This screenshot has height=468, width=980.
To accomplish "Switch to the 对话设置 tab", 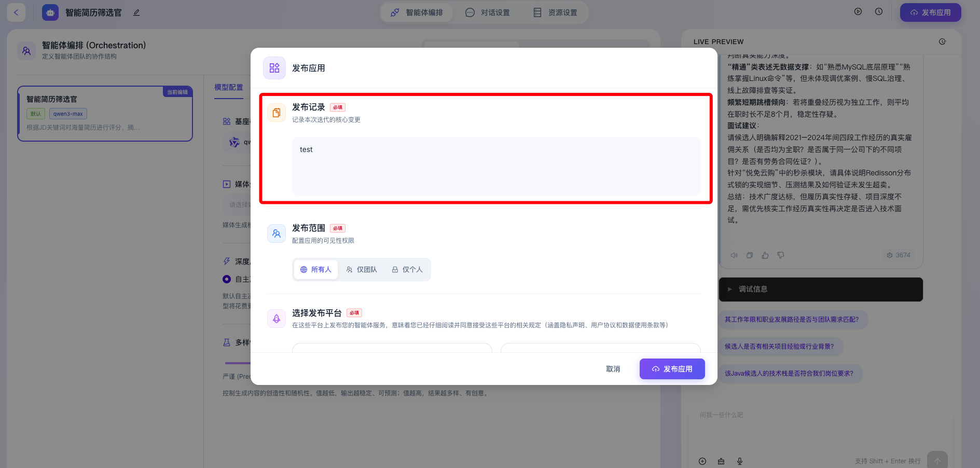I will [x=488, y=12].
